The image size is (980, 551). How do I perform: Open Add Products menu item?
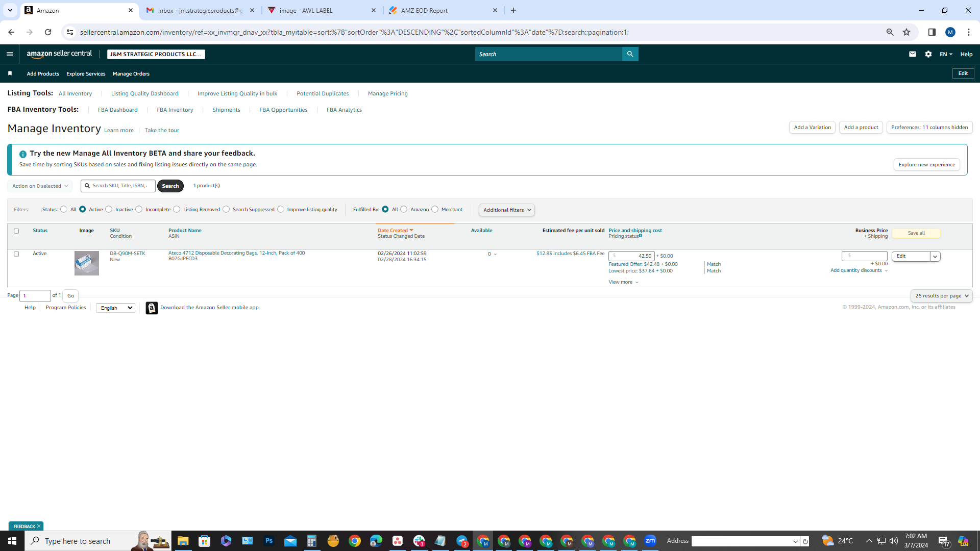43,74
